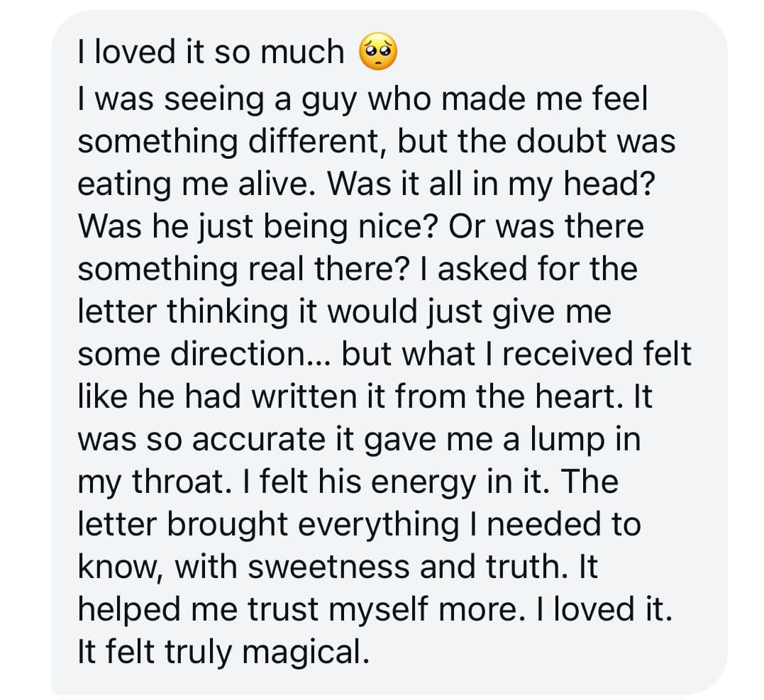764x700 pixels.
Task: Click the "I loved it so much" line
Action: point(210,53)
